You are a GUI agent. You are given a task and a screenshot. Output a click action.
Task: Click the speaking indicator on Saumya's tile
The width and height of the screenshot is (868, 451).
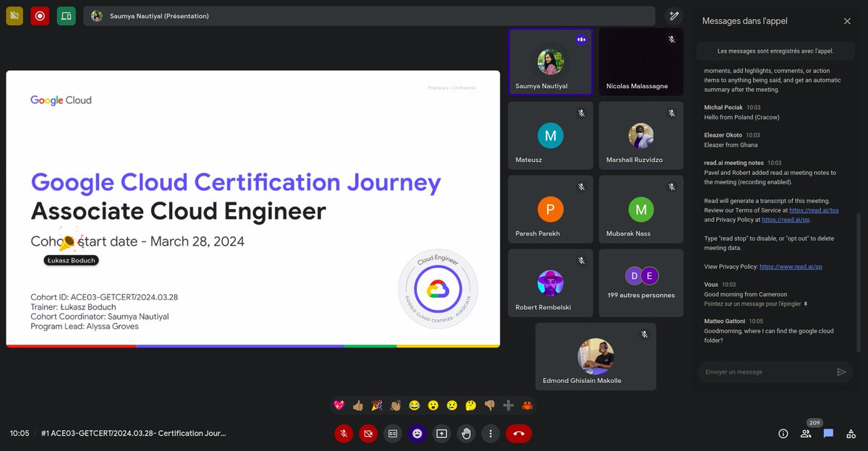[581, 39]
